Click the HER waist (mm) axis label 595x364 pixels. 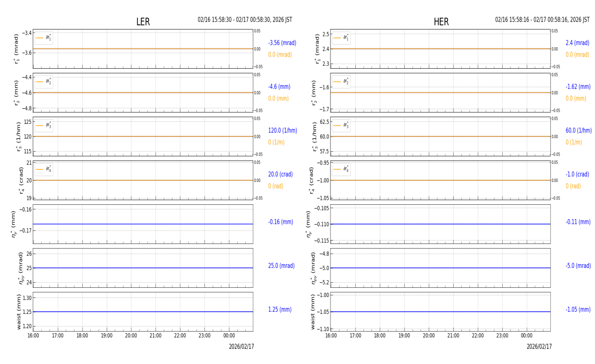[313, 312]
